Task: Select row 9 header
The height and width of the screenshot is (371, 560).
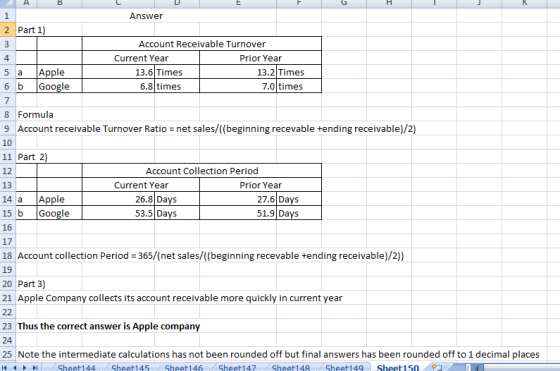Action: tap(7, 129)
